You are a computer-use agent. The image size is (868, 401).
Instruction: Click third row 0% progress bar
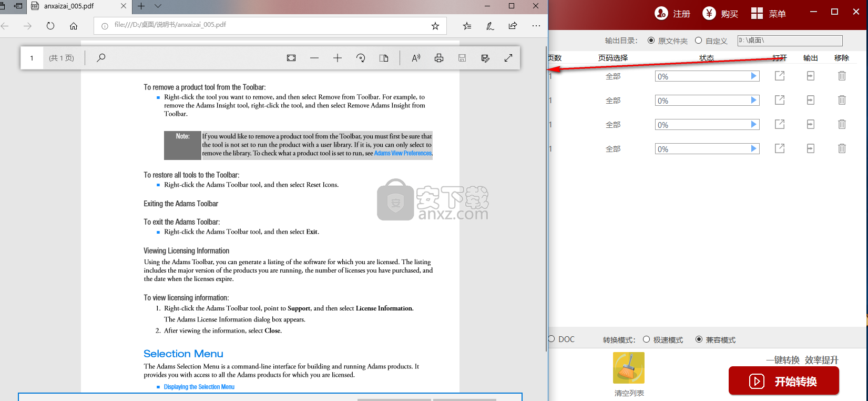pos(707,125)
